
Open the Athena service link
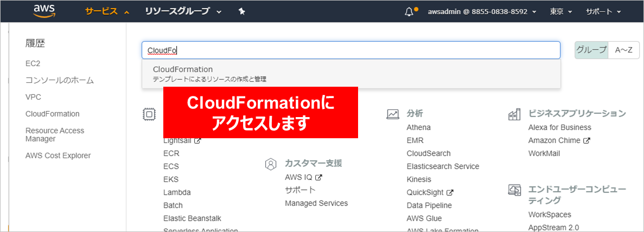pos(418,127)
